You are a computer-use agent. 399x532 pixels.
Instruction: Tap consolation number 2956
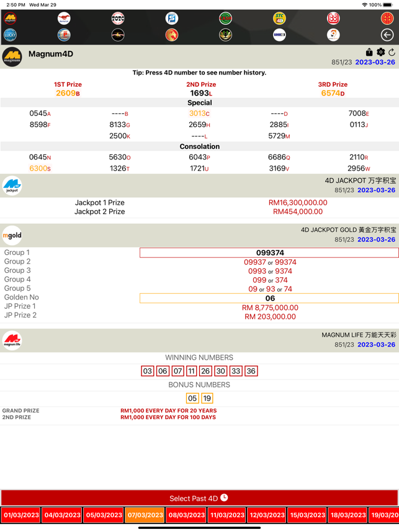(x=359, y=168)
